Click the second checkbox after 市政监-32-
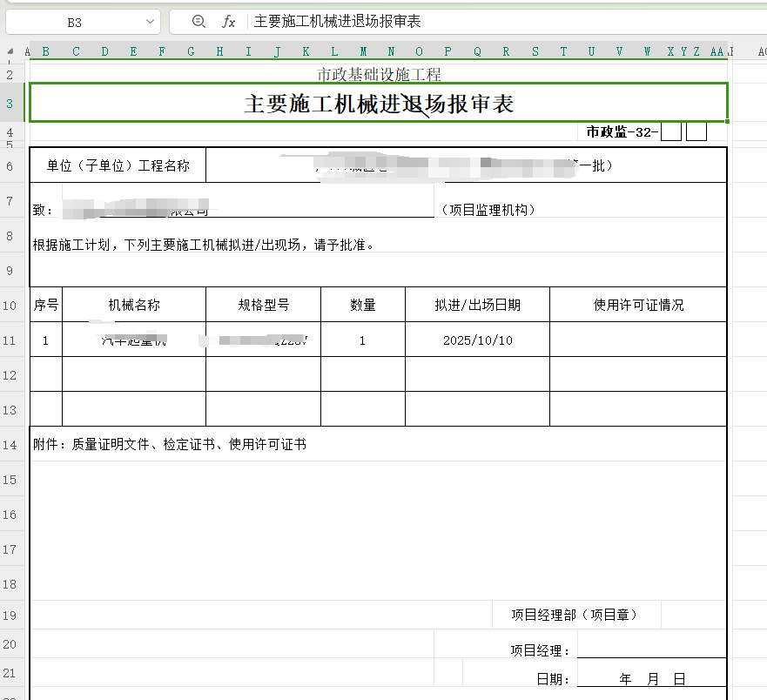Viewport: 767px width, 700px height. pos(696,132)
